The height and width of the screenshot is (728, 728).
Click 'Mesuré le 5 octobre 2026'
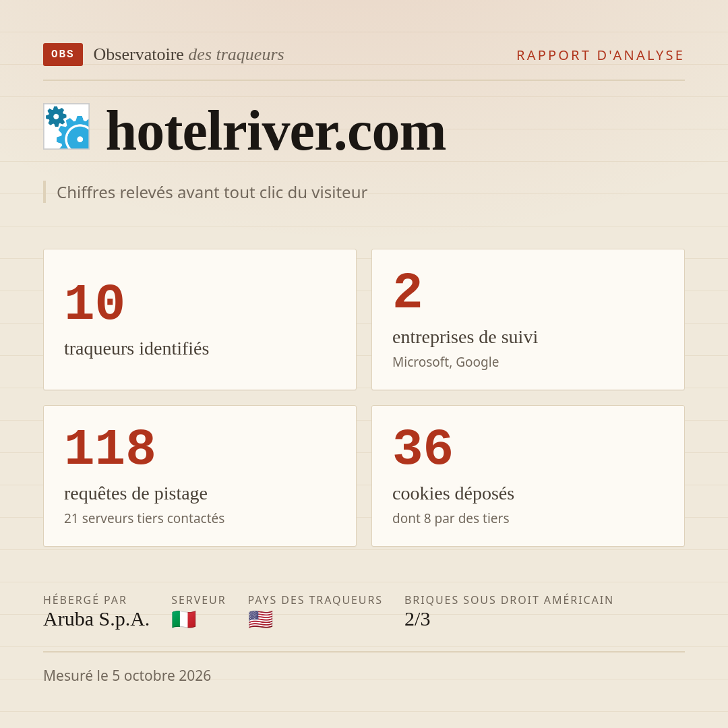[x=127, y=675]
